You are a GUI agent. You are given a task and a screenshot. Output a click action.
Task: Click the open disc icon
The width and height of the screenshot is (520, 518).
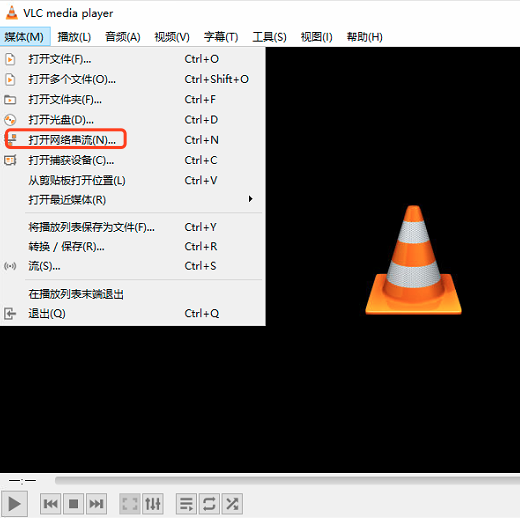[x=10, y=120]
